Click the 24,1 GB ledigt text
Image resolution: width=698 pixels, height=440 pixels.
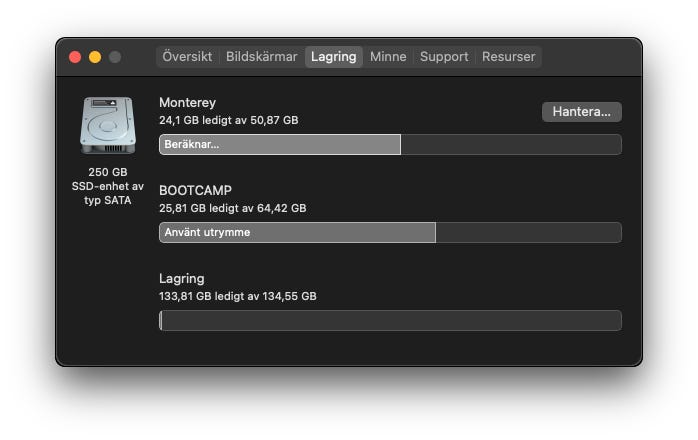click(x=228, y=120)
